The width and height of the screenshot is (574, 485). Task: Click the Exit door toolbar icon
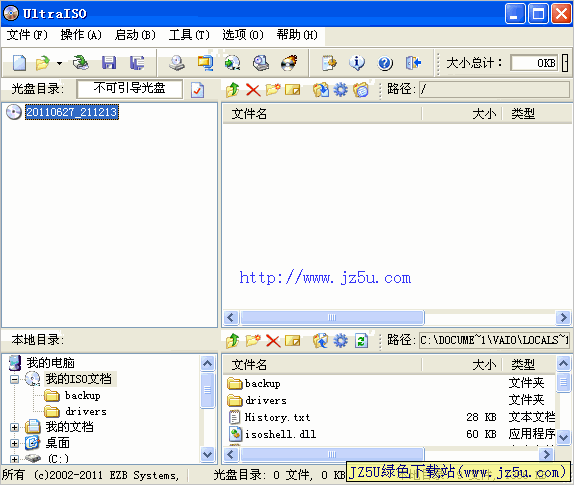click(413, 63)
